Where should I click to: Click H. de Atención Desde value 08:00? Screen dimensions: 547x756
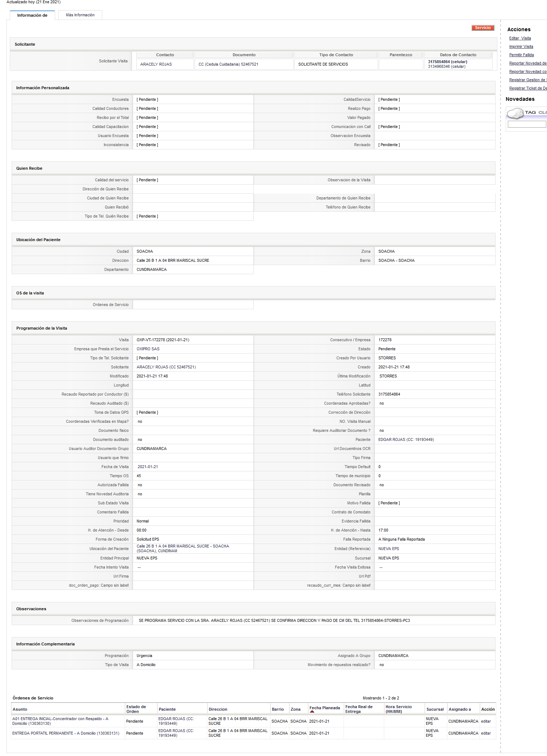(141, 530)
